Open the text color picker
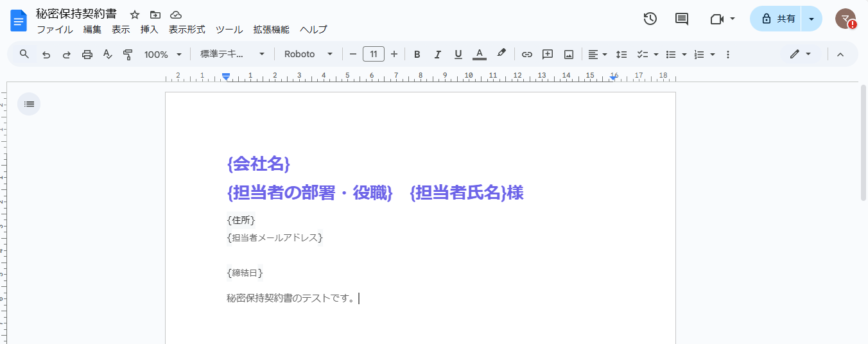This screenshot has height=344, width=868. (479, 55)
